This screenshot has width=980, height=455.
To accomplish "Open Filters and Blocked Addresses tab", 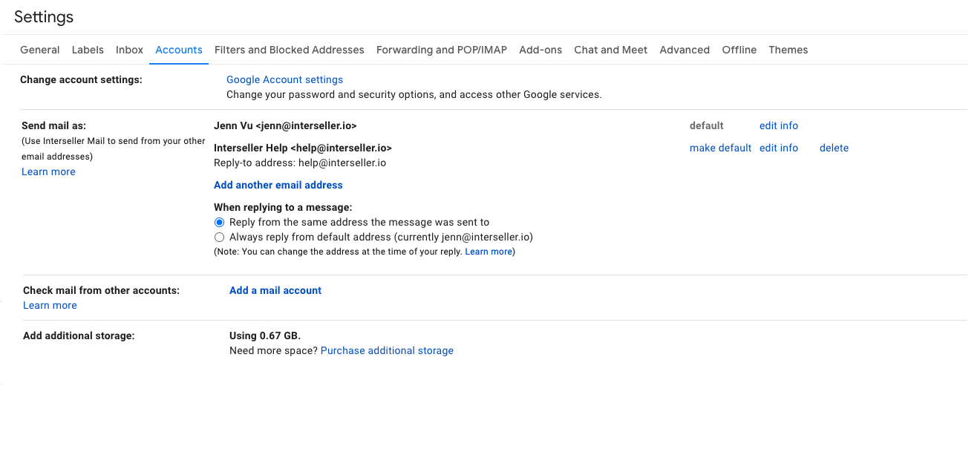I will tap(289, 50).
